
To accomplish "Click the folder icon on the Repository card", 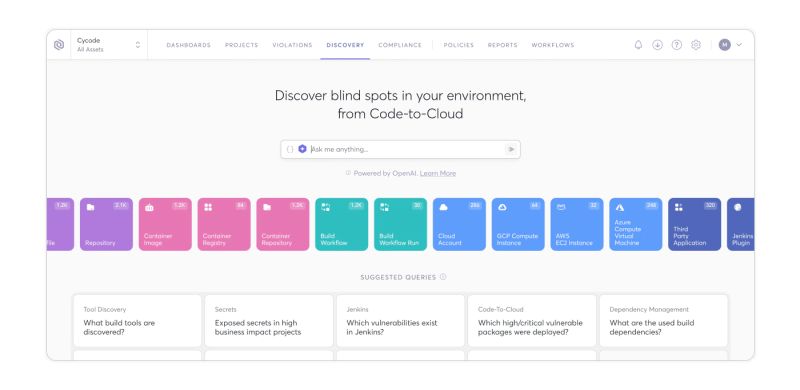I will [90, 207].
